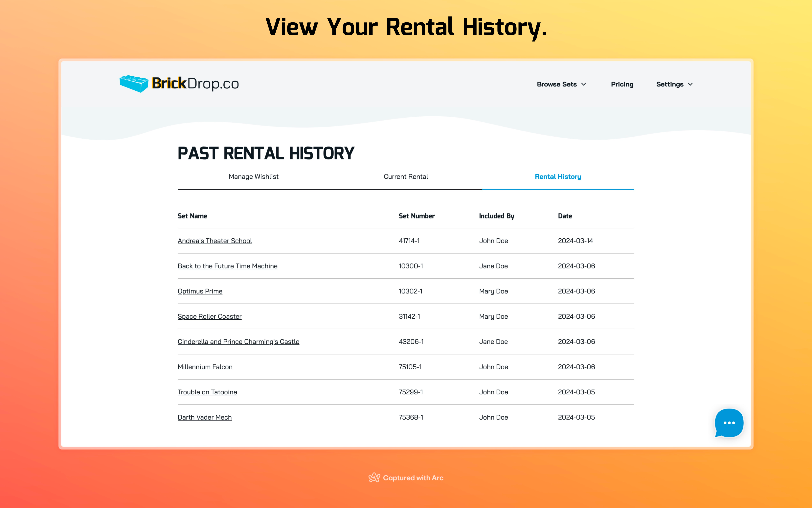Click set number 75105-1
The height and width of the screenshot is (508, 812).
pos(410,367)
